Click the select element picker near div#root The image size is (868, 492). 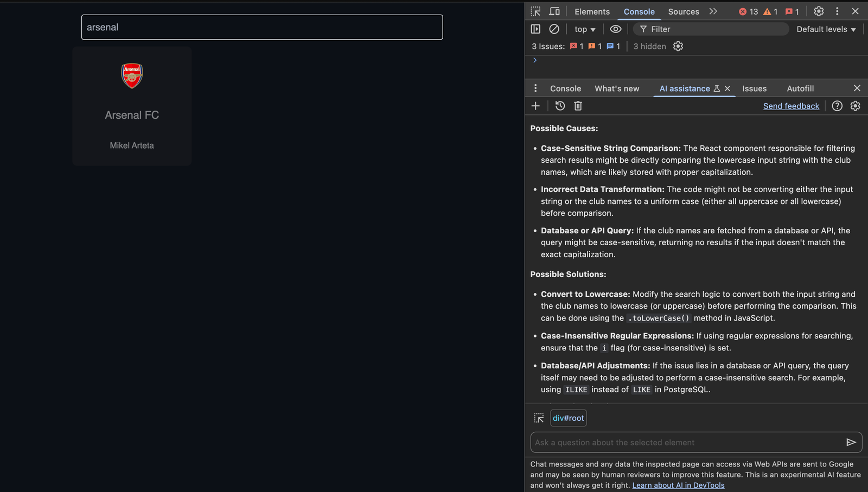(539, 418)
